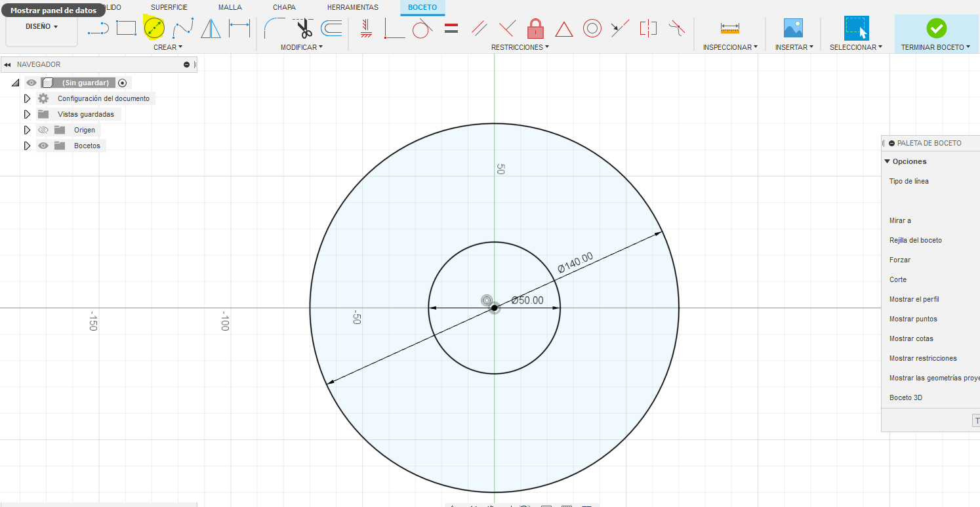Apply the Equal constraint
Viewport: 980px width, 507px height.
451,28
